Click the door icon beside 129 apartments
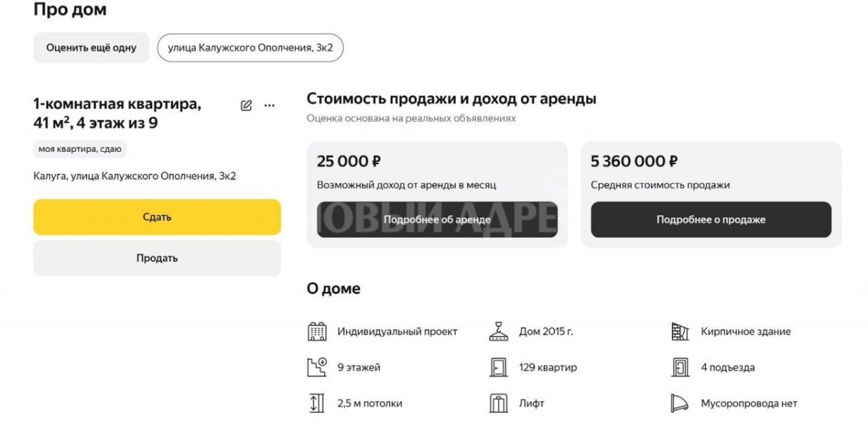Viewport: 868px width, 433px height. tap(498, 367)
